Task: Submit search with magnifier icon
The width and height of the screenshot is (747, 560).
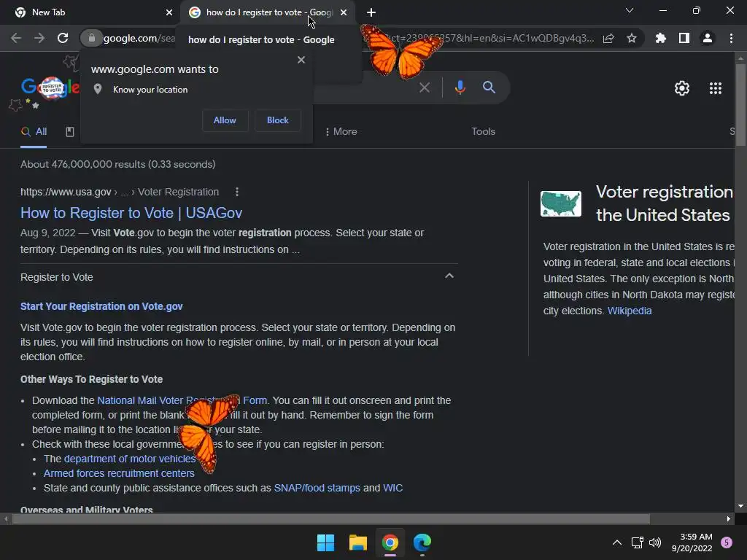Action: (x=489, y=87)
